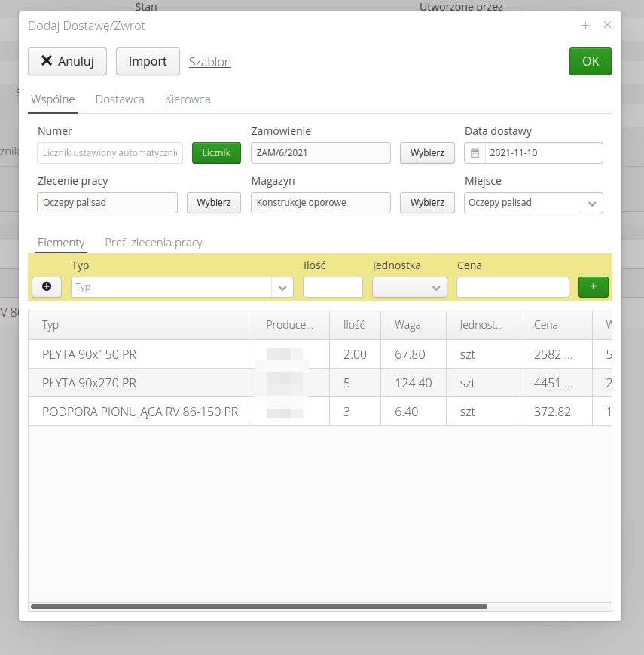Screen dimensions: 644x655
Task: Select the Pref. zlecenia pracy tab
Action: pos(154,243)
